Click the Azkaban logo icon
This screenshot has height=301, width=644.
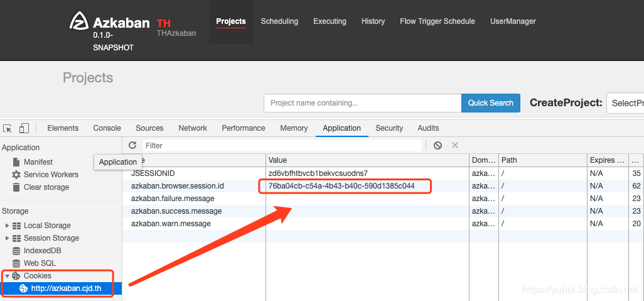pos(79,21)
